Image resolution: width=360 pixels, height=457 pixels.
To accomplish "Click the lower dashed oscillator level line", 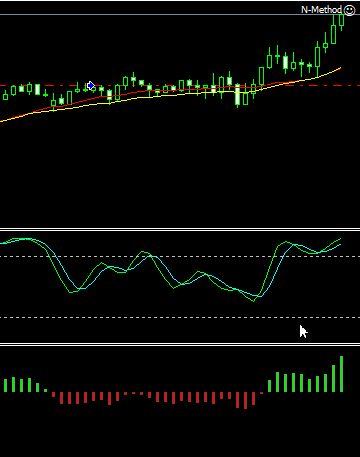I will coord(180,317).
